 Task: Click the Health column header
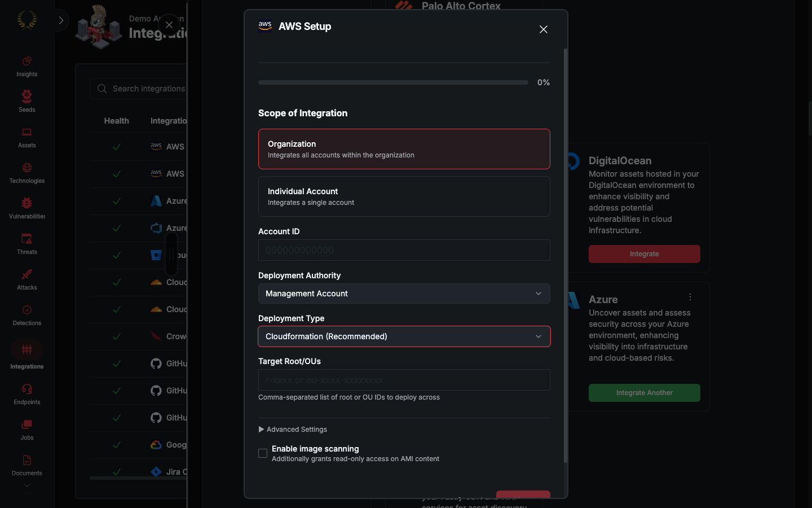pos(116,121)
